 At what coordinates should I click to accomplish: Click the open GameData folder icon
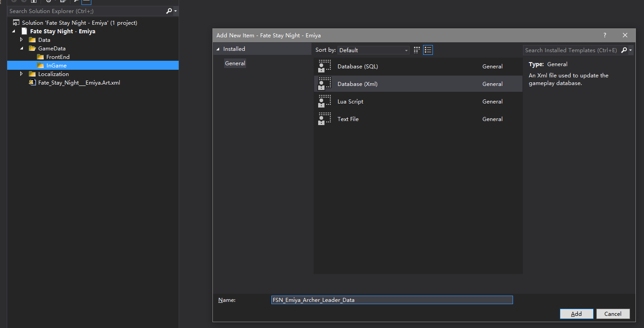(32, 49)
